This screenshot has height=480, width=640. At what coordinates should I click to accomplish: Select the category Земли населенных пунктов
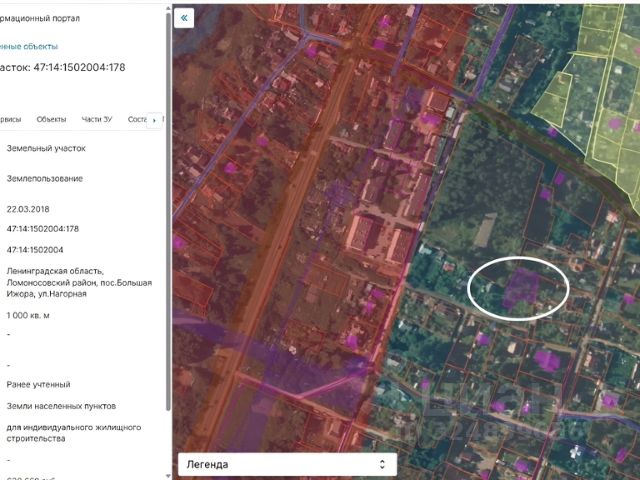(x=61, y=406)
